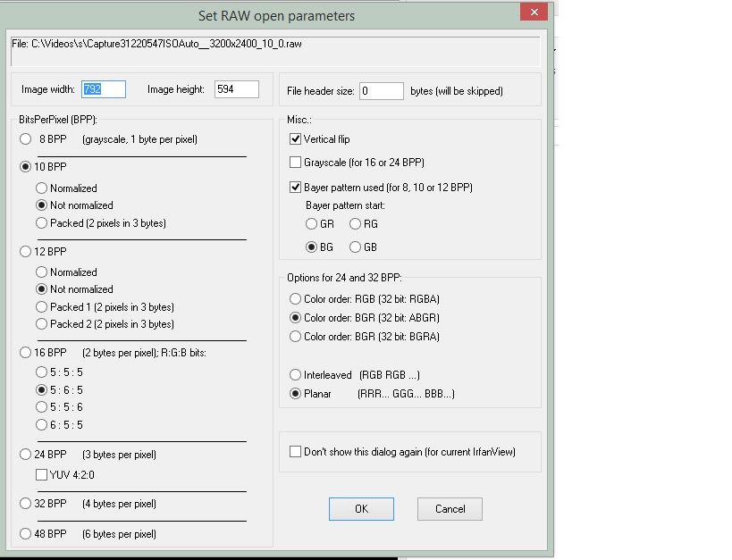Uncheck Bayer pattern used checkbox

pyautogui.click(x=296, y=188)
